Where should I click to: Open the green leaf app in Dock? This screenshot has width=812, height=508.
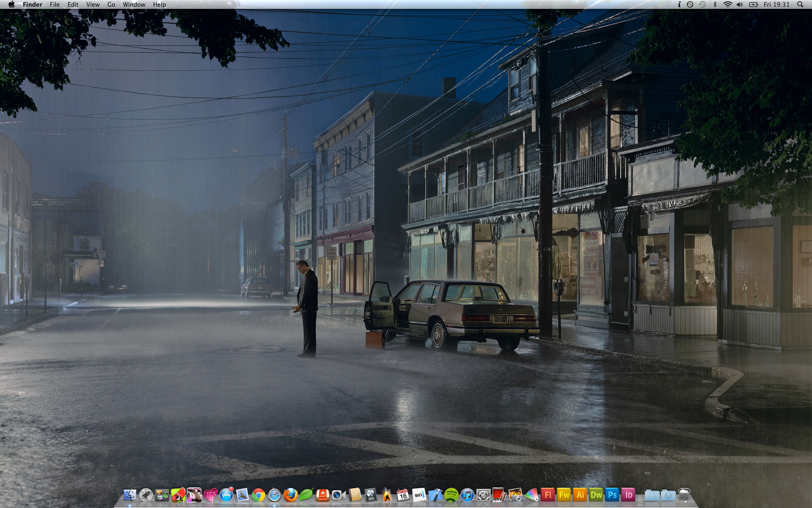click(306, 494)
